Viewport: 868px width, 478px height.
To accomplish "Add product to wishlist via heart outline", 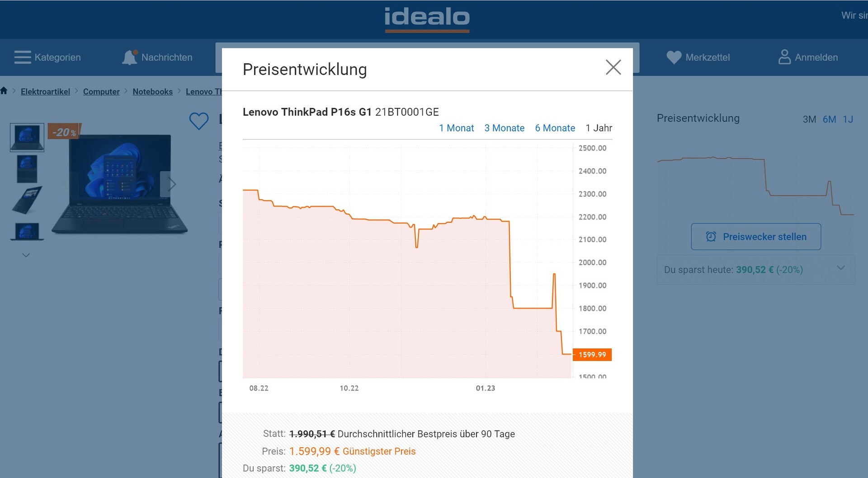I will click(x=199, y=121).
